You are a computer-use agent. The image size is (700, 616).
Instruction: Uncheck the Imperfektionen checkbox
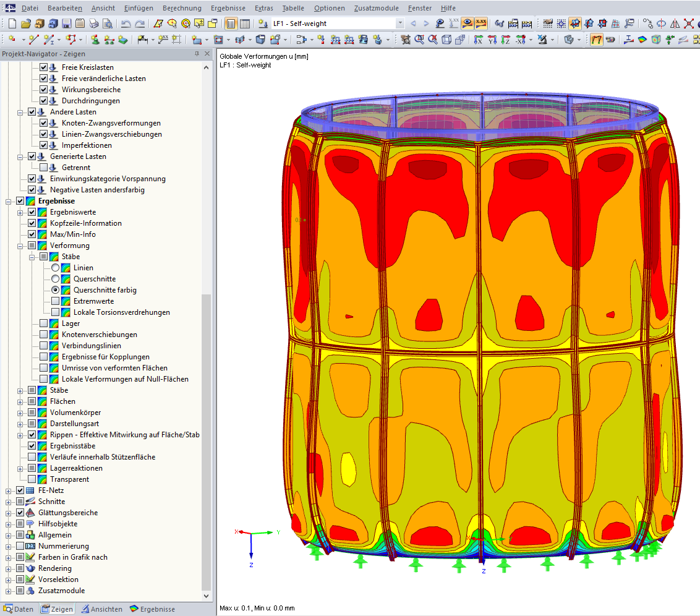(x=43, y=145)
